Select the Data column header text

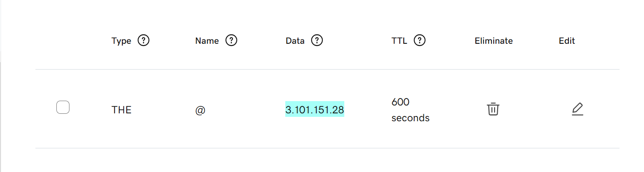point(295,41)
